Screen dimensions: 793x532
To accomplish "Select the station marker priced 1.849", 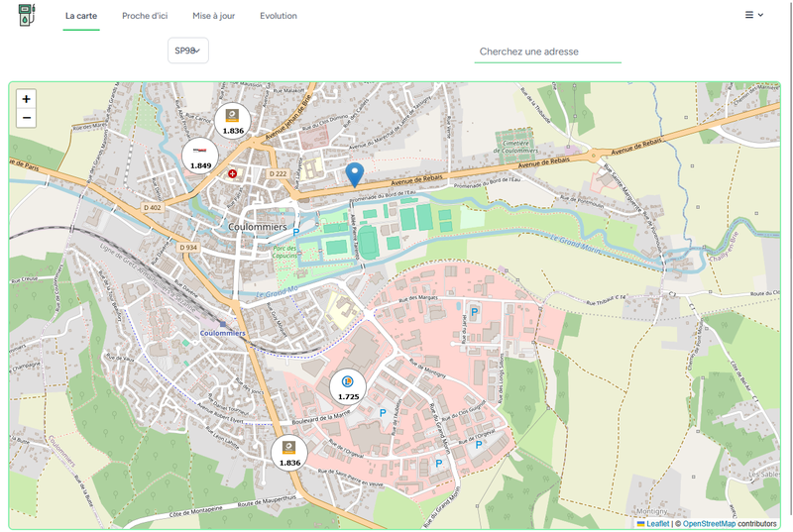I will (x=201, y=158).
